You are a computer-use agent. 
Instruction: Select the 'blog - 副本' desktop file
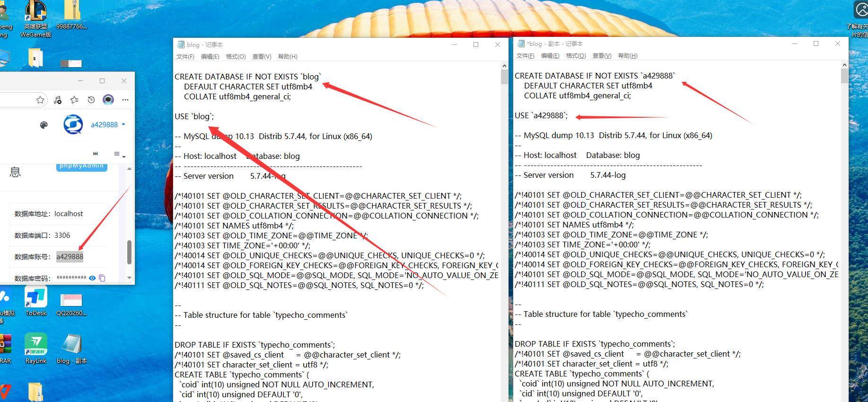pos(71,349)
